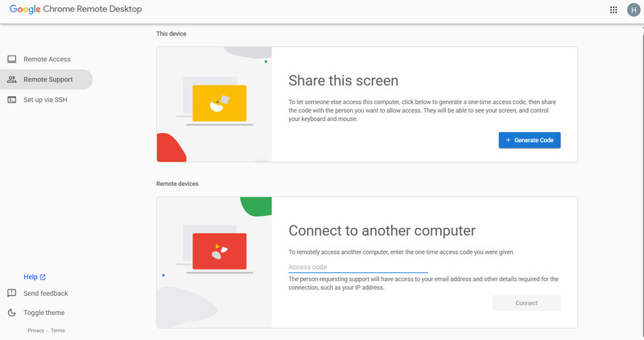
Task: Click the Google logo in the header
Action: click(x=25, y=9)
